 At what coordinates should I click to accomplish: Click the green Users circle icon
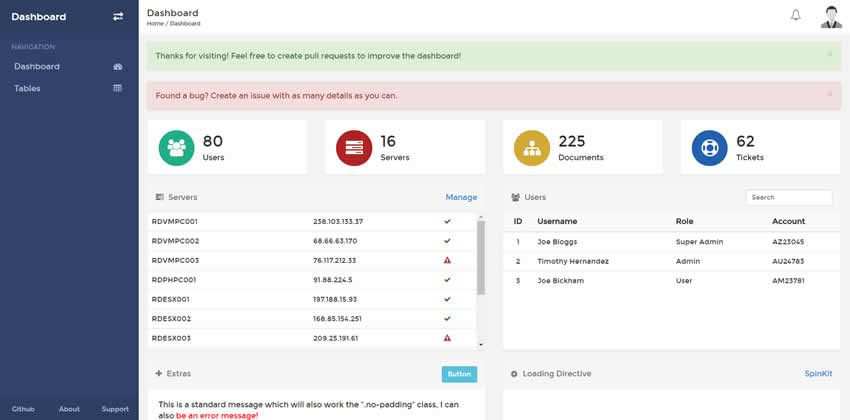(176, 148)
